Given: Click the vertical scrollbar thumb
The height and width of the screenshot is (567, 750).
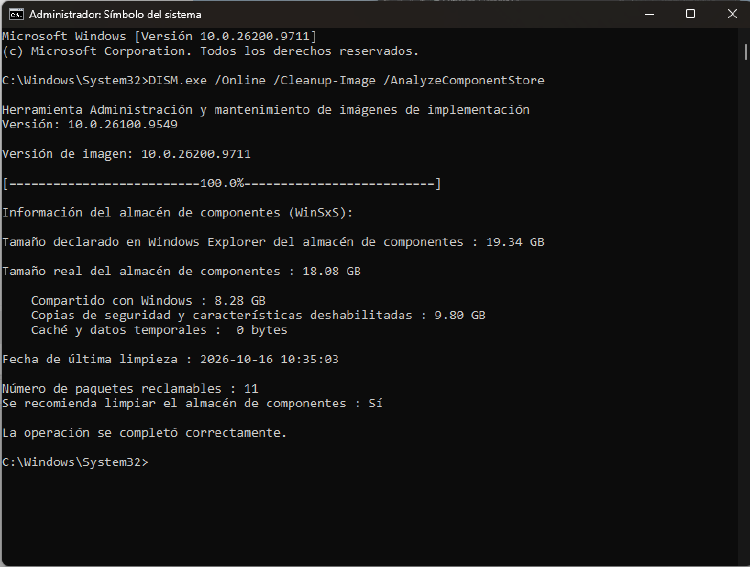Looking at the screenshot, I should (745, 52).
